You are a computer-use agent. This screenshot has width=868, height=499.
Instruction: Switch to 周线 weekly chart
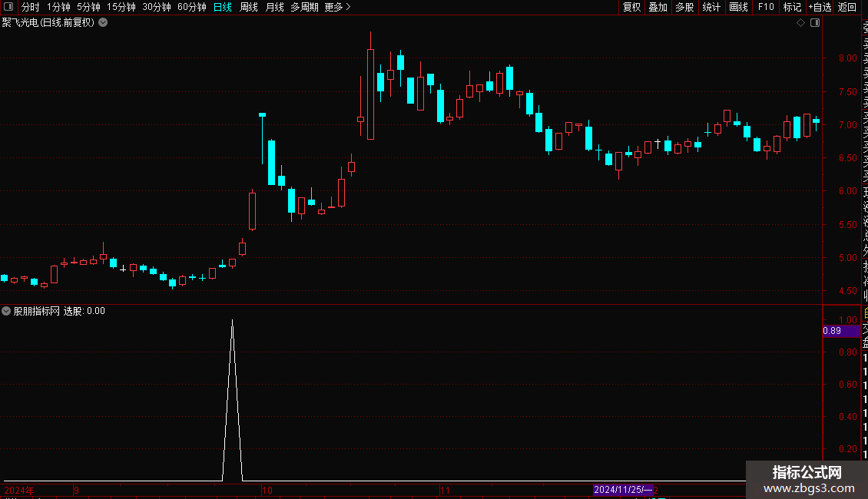[x=249, y=7]
